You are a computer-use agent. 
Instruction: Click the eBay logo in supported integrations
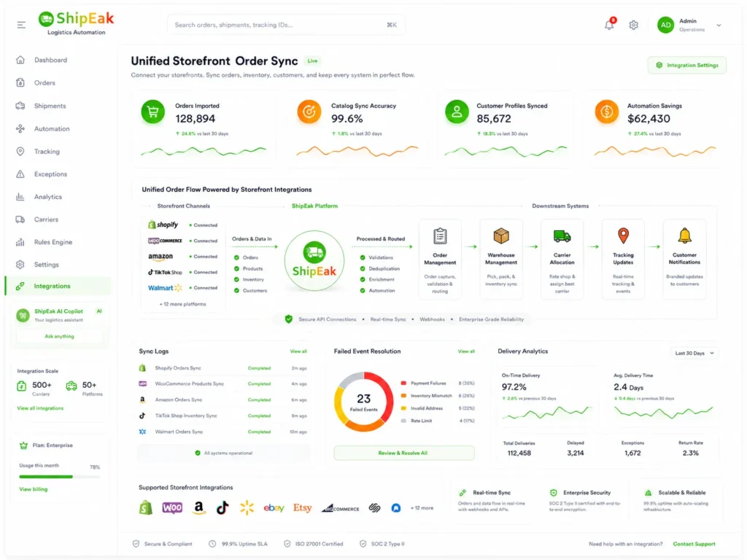click(x=274, y=508)
